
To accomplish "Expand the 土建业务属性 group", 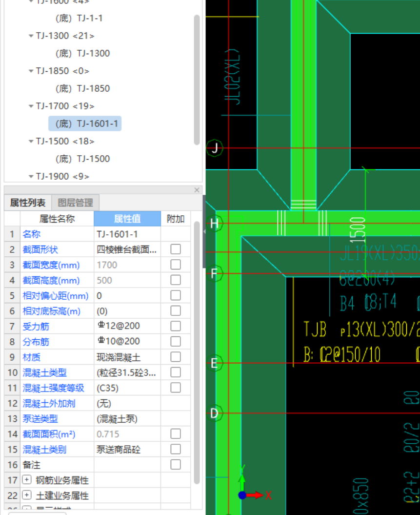I will click(x=26, y=495).
